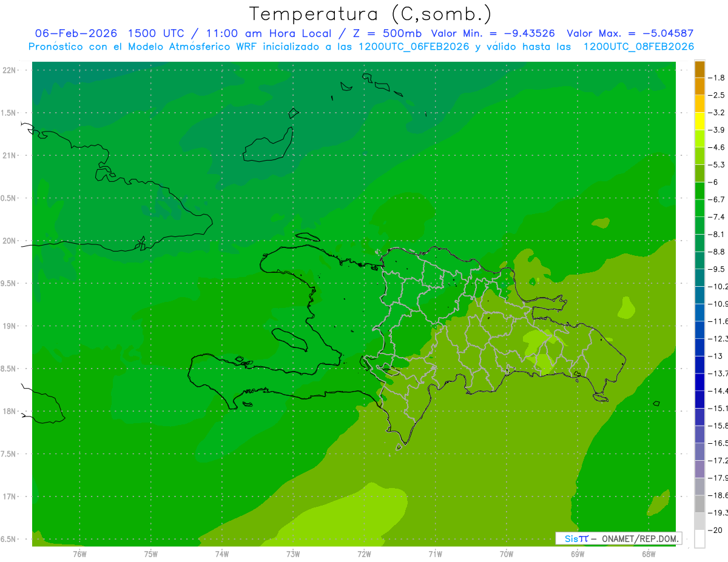Click the dark orange swatch above -1.8
Image resolution: width=728 pixels, height=562 pixels.
[x=699, y=69]
